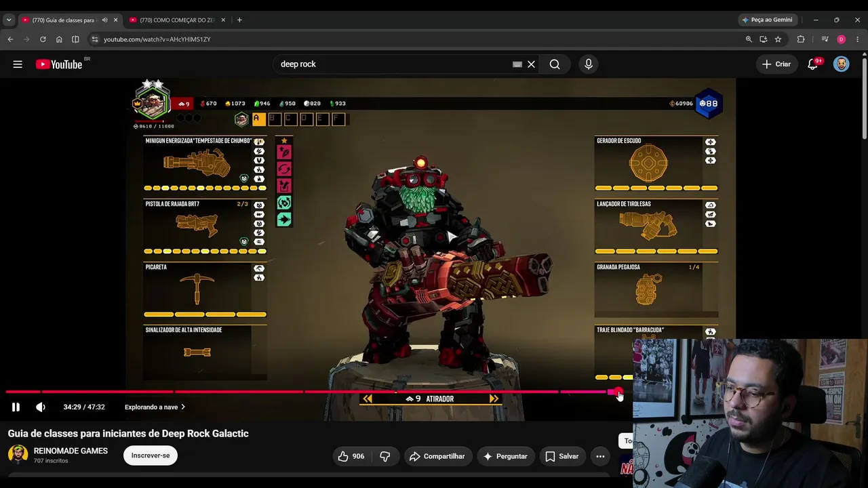
Task: Select loadout slot A in the game
Action: click(x=258, y=119)
